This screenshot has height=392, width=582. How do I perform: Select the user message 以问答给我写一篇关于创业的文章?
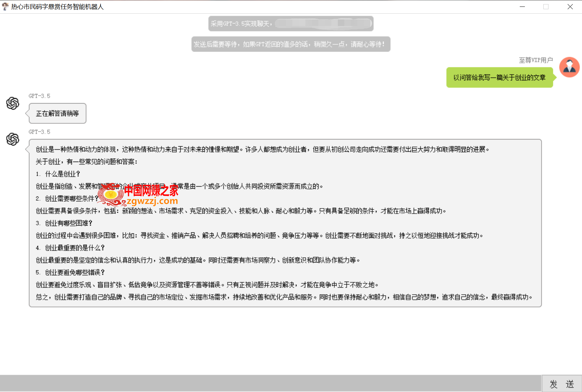coord(500,78)
